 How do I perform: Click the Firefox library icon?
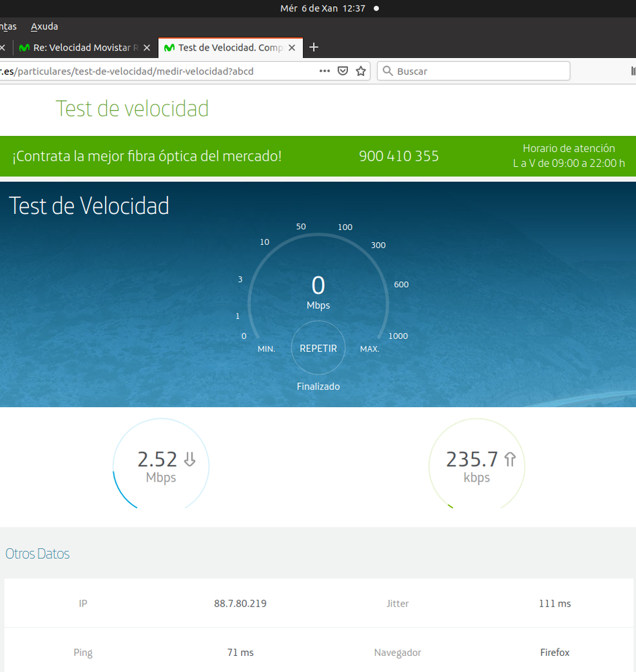coord(633,71)
